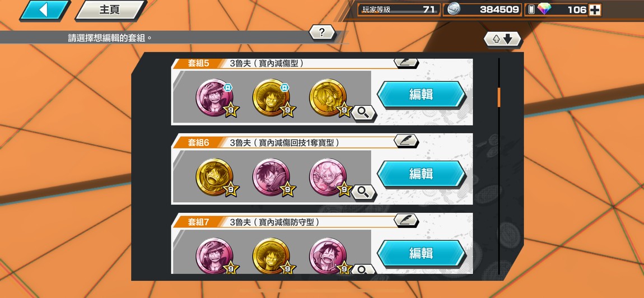Screen dimensions: 644x298
Task: Inspect 套組5 medals with magnifier icon
Action: [x=363, y=113]
